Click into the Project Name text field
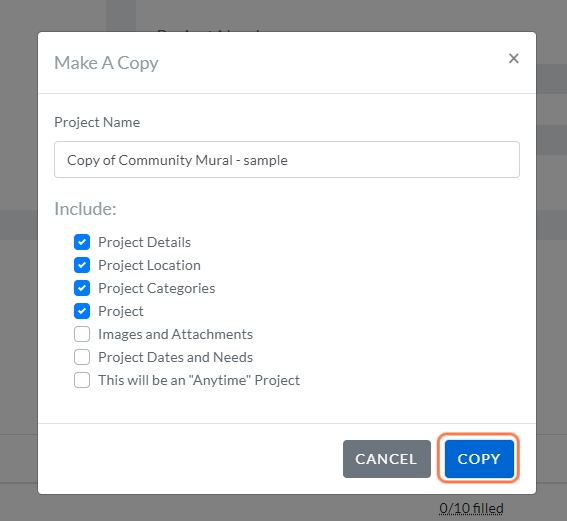This screenshot has width=567, height=521. (x=287, y=159)
